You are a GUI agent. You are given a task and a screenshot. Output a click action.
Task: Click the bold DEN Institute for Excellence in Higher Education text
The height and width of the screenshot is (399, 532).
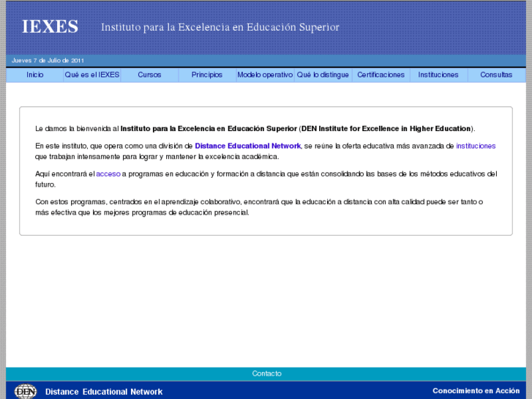386,129
